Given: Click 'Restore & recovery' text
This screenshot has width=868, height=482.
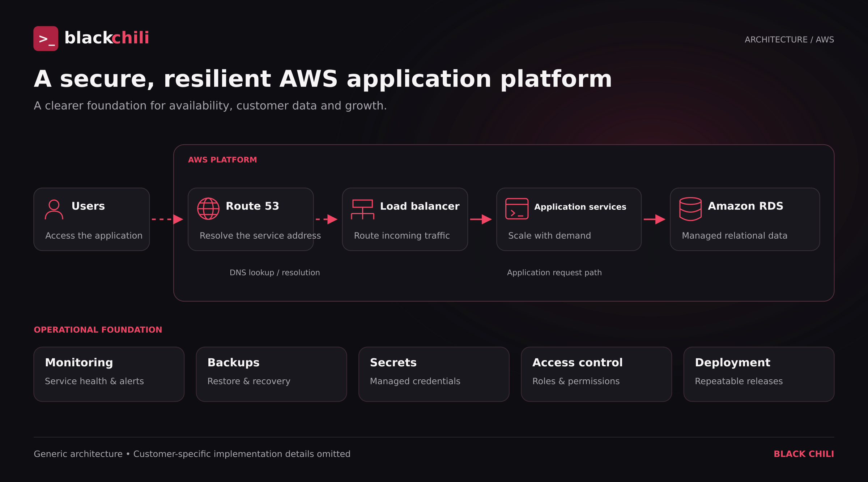Looking at the screenshot, I should pos(249,381).
